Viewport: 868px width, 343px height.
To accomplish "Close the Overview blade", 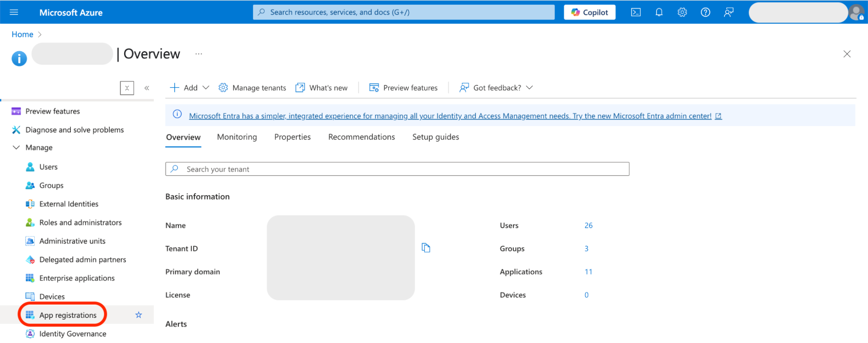I will point(847,54).
